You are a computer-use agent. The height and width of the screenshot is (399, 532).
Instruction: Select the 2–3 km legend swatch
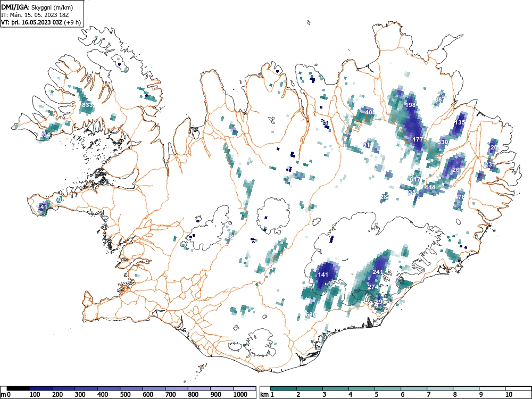pos(310,388)
